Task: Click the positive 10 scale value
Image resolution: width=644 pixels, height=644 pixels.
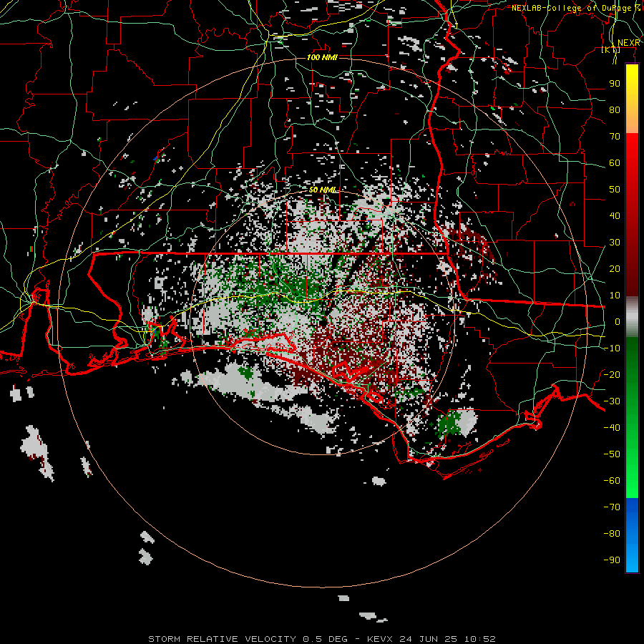Action: coord(615,296)
